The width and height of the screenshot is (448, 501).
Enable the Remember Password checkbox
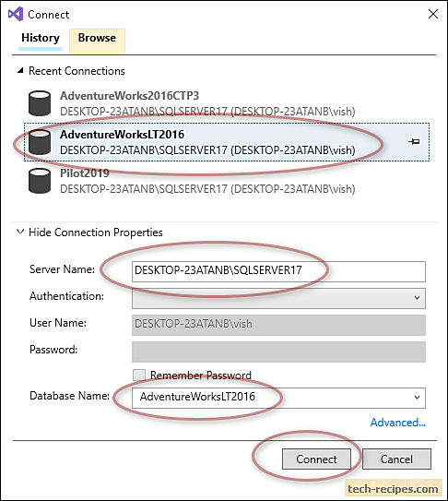pyautogui.click(x=139, y=376)
